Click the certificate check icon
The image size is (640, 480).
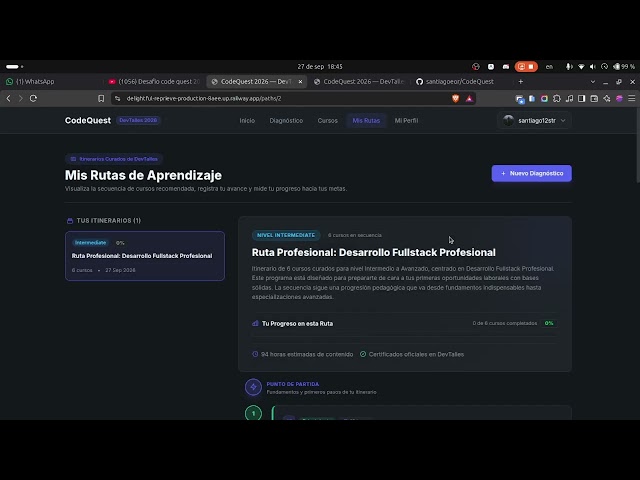coord(363,354)
